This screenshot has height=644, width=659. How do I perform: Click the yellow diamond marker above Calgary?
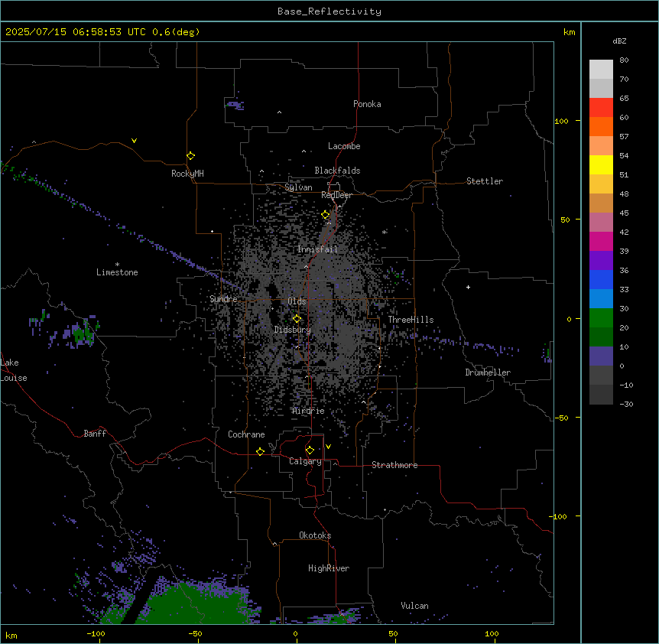[x=310, y=450]
